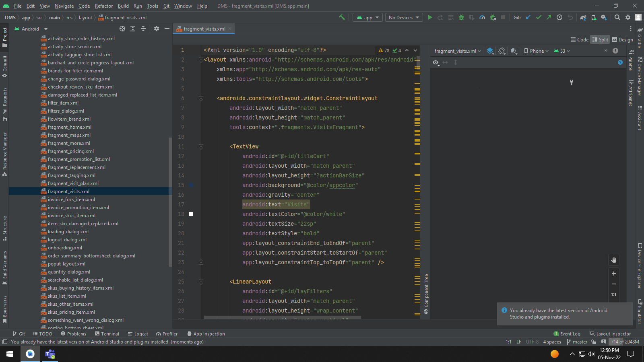The height and width of the screenshot is (362, 644).
Task: Launch Layout Inspector from the status bar
Action: coord(610,333)
